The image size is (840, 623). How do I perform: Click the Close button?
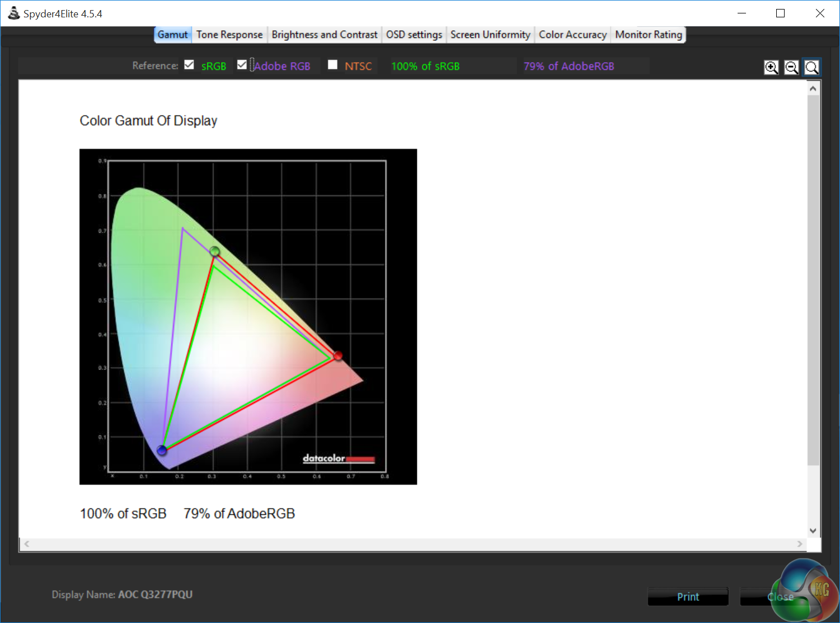pyautogui.click(x=780, y=597)
